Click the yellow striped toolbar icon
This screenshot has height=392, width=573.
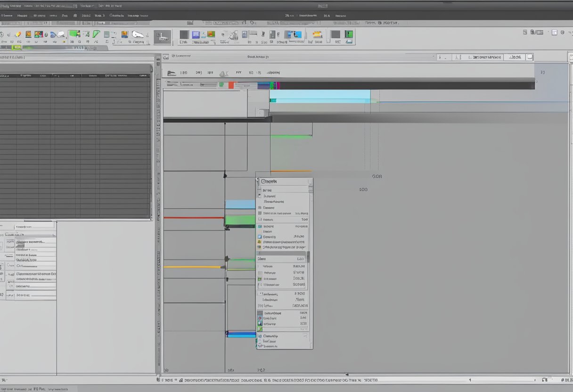click(317, 34)
